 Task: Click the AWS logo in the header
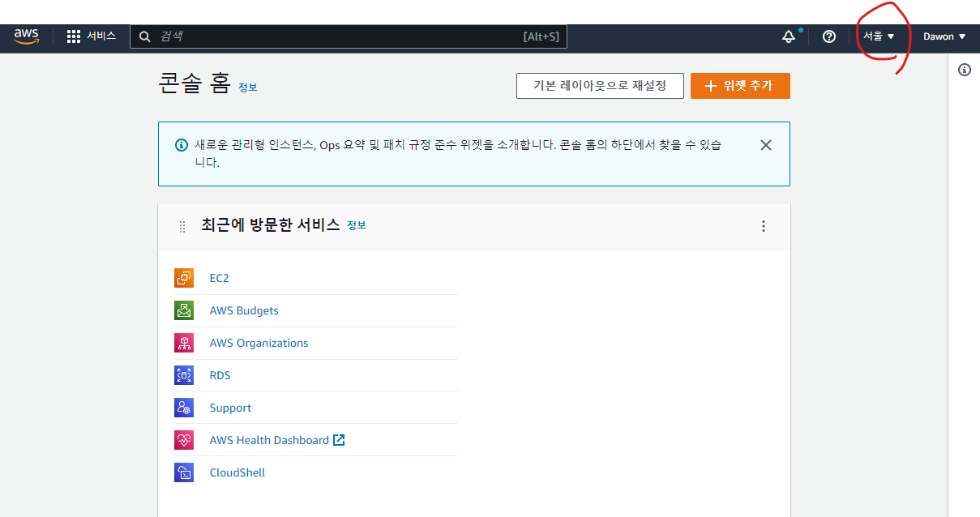click(26, 36)
